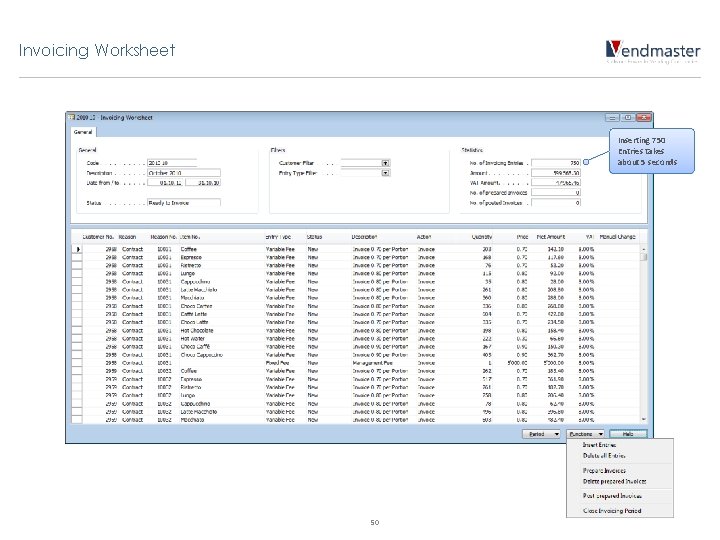
Task: Choose Insert Entries from the Functions menu
Action: tap(599, 444)
